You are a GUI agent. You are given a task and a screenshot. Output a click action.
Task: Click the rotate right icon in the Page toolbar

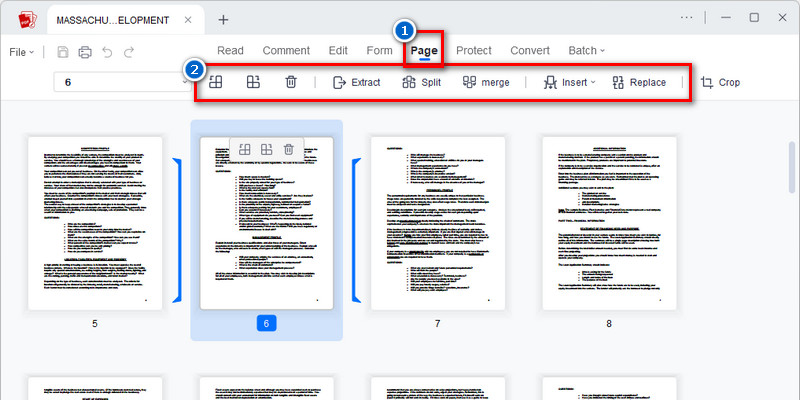(x=253, y=82)
